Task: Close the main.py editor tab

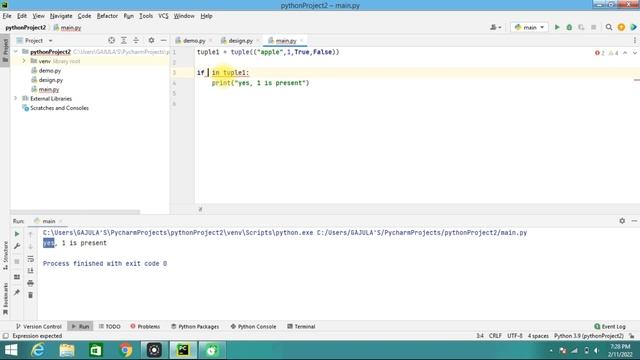Action: (x=302, y=40)
